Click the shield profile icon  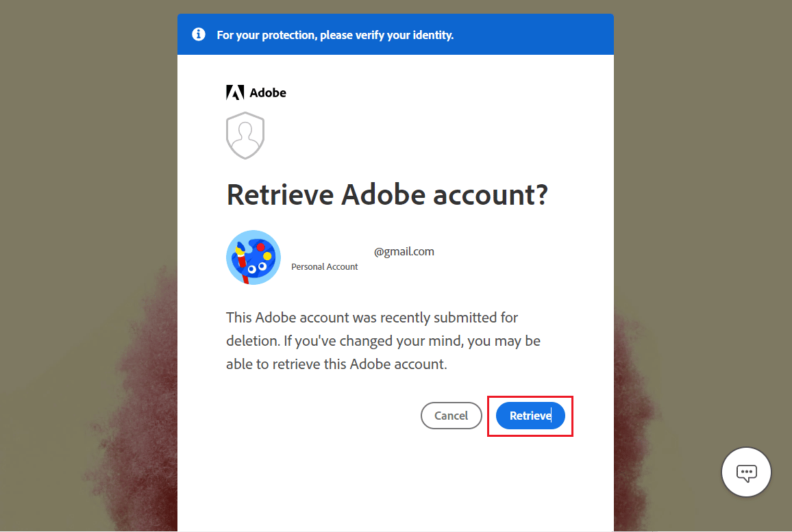pos(245,136)
